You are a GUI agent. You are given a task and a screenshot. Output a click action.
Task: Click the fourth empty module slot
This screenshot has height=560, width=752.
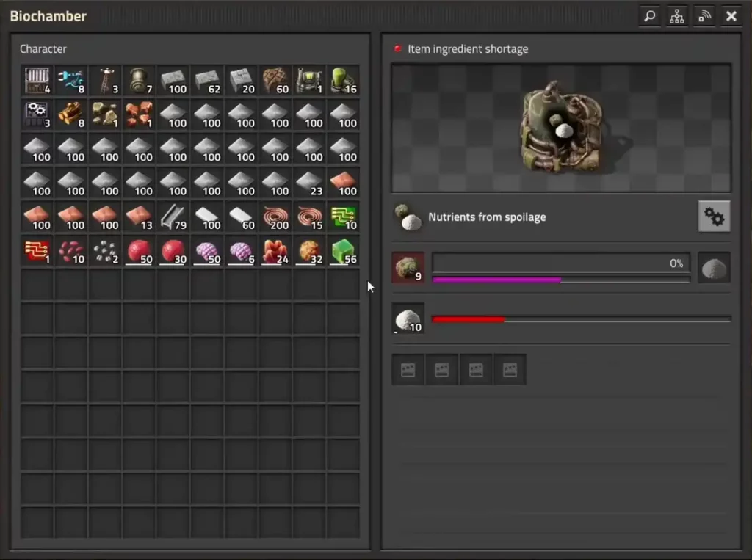point(510,370)
